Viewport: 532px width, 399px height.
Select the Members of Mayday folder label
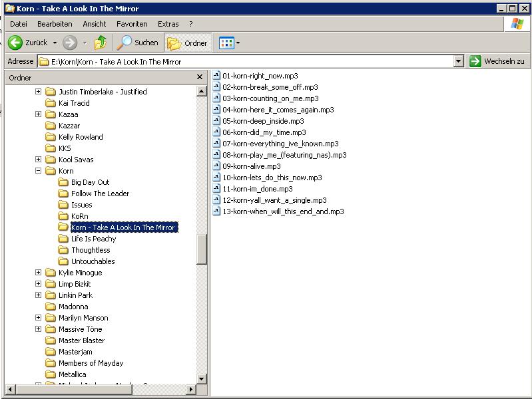tap(91, 363)
